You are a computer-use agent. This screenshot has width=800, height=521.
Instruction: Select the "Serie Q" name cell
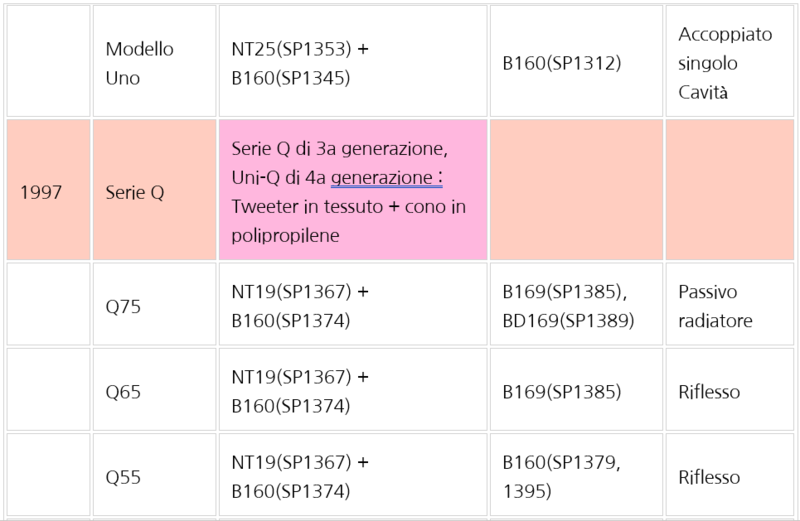(x=154, y=192)
